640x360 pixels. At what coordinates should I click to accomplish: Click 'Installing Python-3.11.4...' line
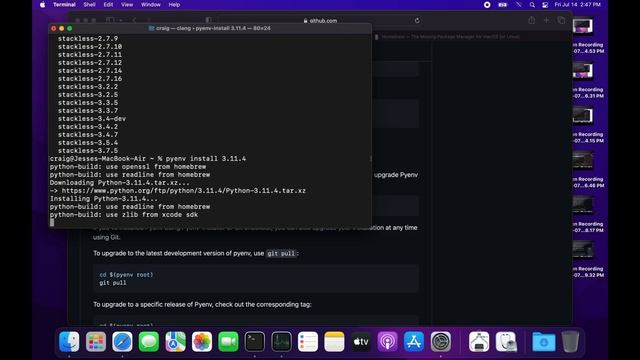pyautogui.click(x=104, y=199)
